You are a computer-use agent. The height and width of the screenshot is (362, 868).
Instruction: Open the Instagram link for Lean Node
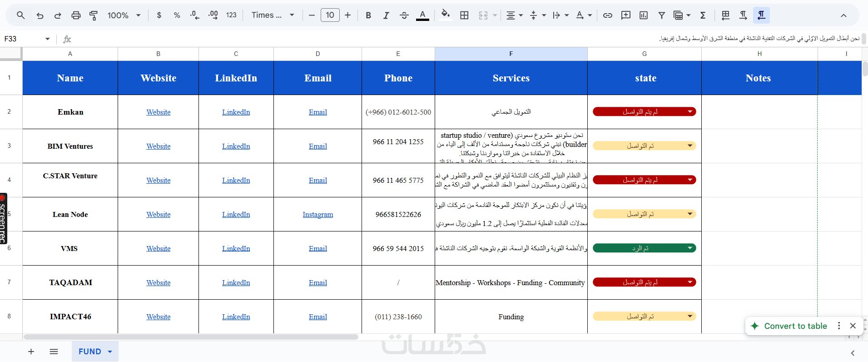point(318,215)
